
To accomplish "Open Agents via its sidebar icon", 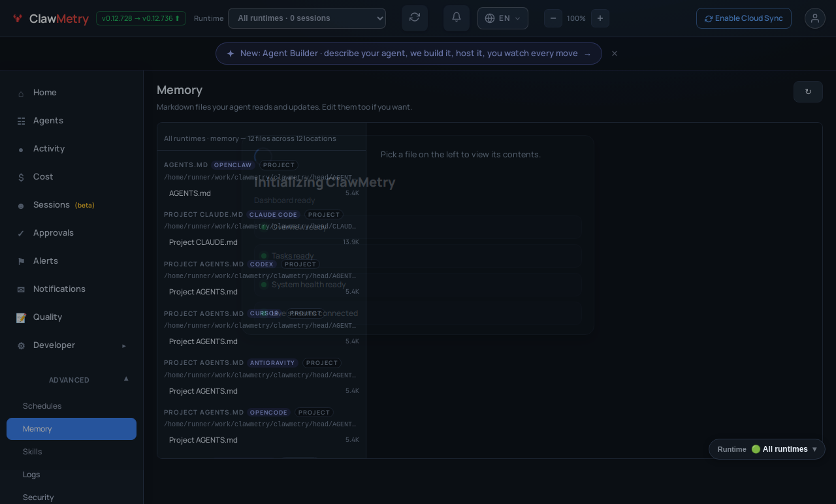I will [21, 121].
